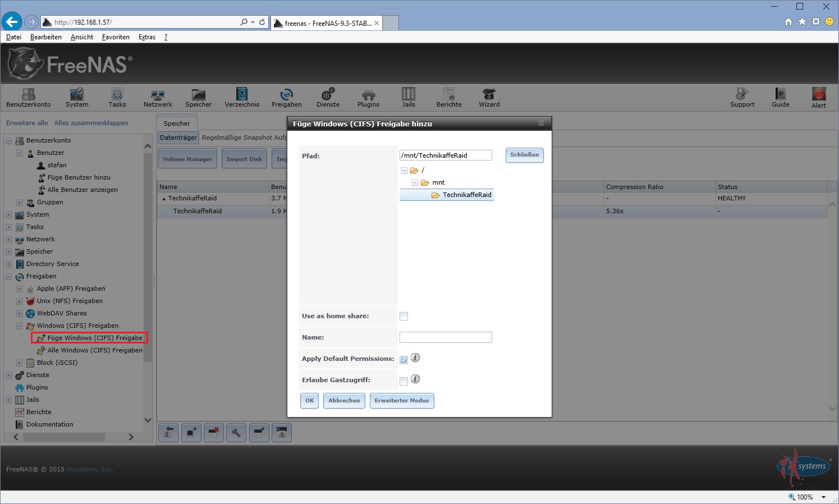
Task: Click browser refresh icon in address bar
Action: point(262,22)
